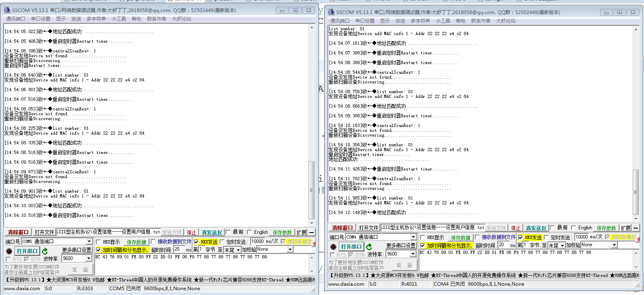Screen dimensions: 644x295
Task: Click the 10000 ms interval field in COM4 window
Action: tap(582, 237)
